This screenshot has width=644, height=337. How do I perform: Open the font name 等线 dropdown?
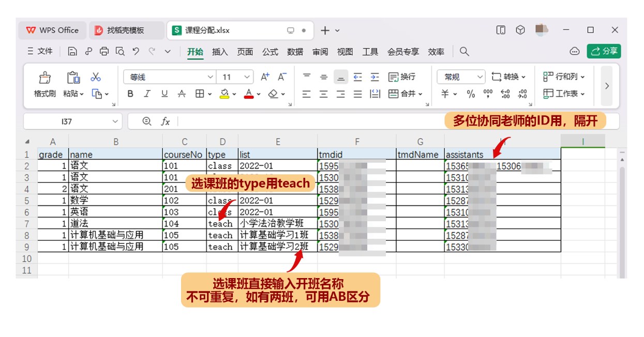pyautogui.click(x=210, y=77)
